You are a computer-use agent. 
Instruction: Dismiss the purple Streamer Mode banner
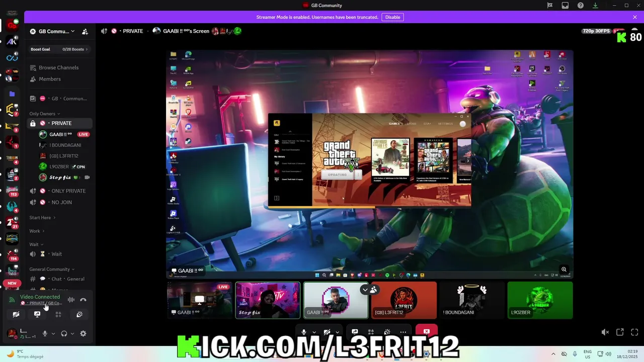click(635, 17)
